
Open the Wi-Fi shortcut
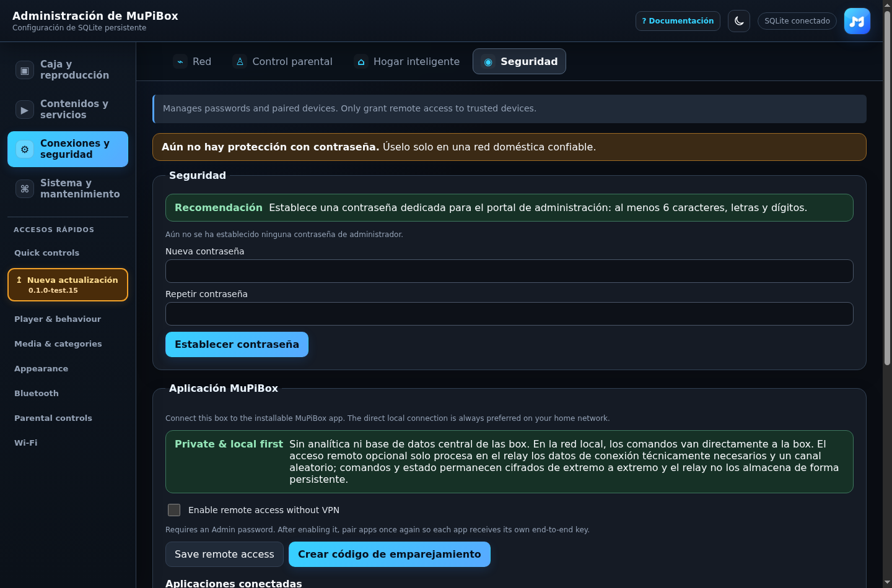click(x=68, y=443)
